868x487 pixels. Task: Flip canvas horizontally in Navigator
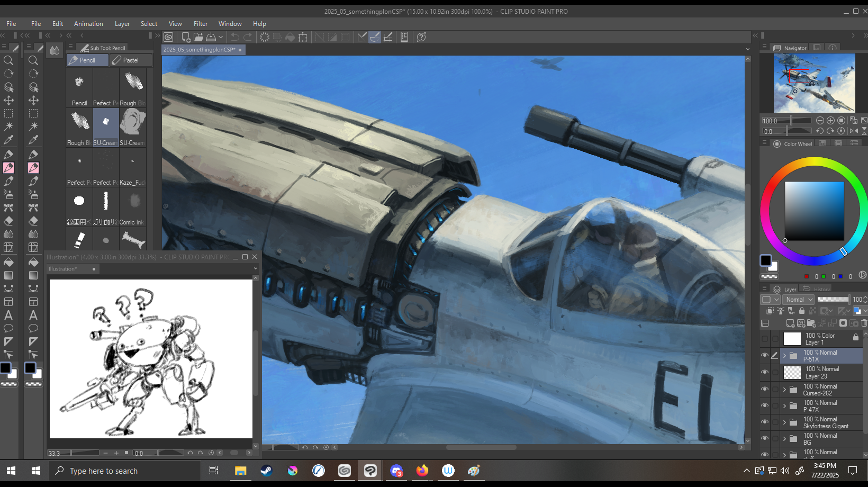853,131
